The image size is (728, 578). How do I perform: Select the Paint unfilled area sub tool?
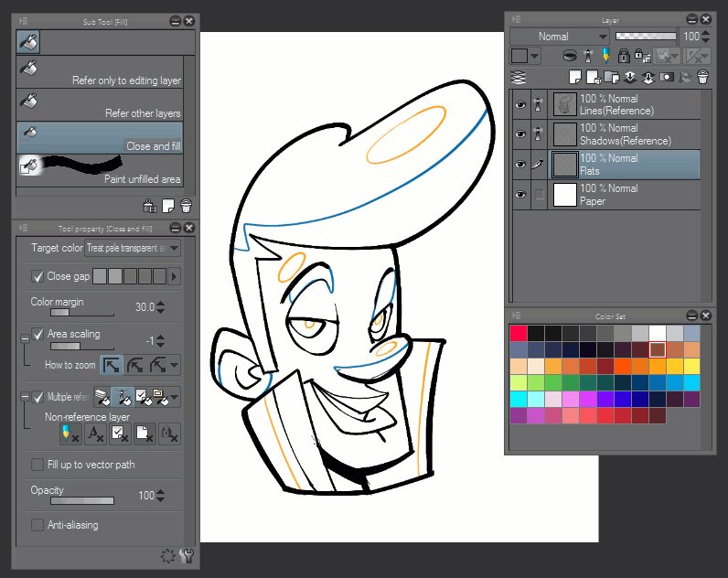coord(100,171)
